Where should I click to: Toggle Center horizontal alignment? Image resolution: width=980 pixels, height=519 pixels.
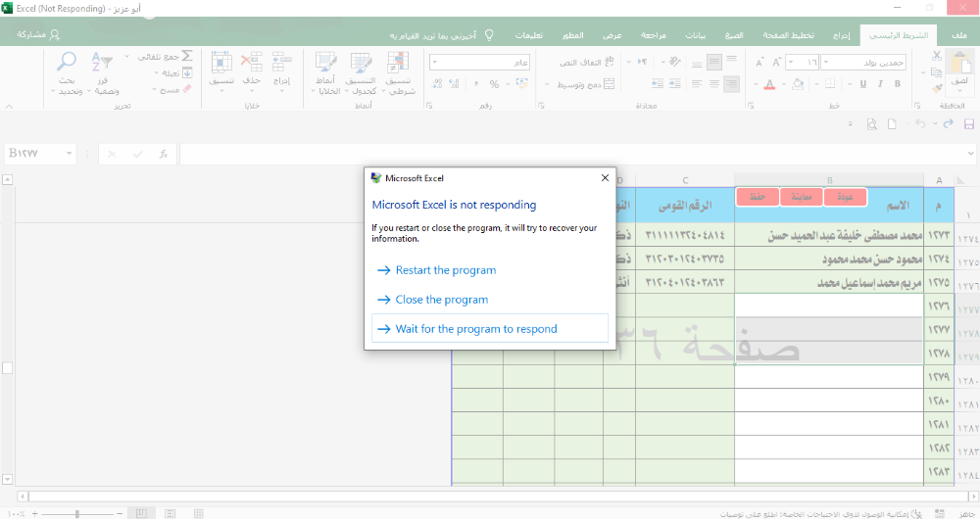[713, 83]
